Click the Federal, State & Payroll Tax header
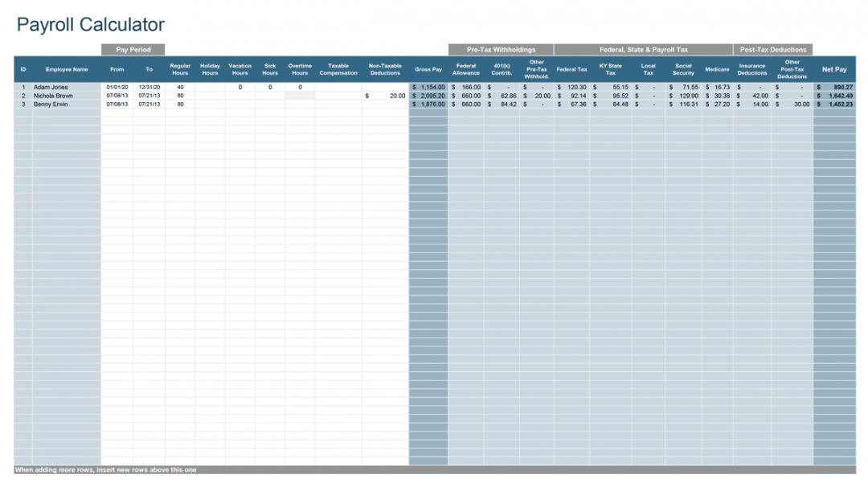 643,50
